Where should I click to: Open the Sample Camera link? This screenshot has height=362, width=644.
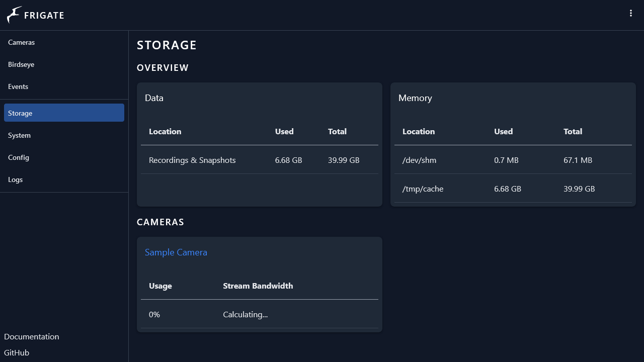coord(176,252)
